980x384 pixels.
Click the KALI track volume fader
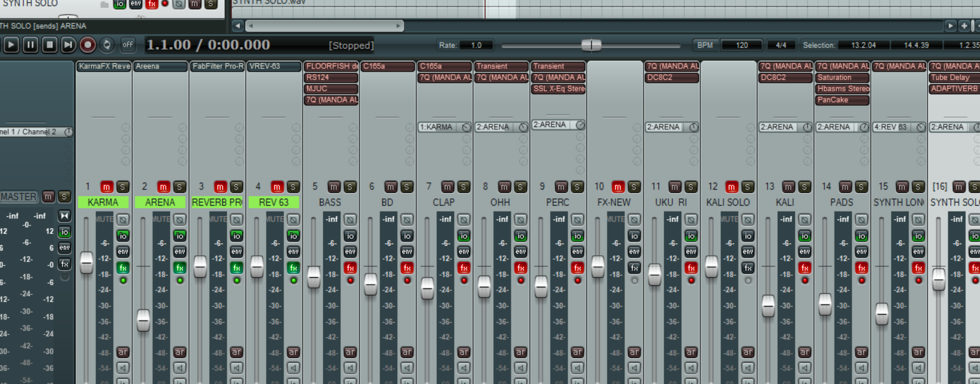coord(768,305)
